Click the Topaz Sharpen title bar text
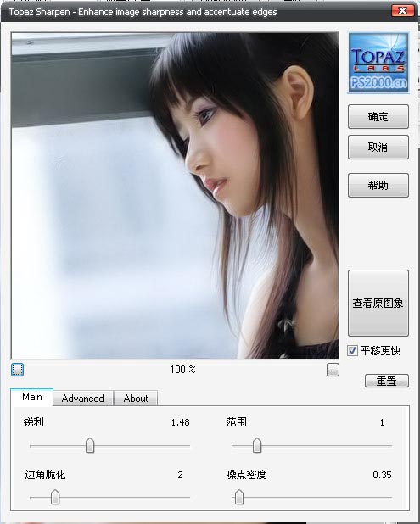The height and width of the screenshot is (524, 420). tap(143, 12)
